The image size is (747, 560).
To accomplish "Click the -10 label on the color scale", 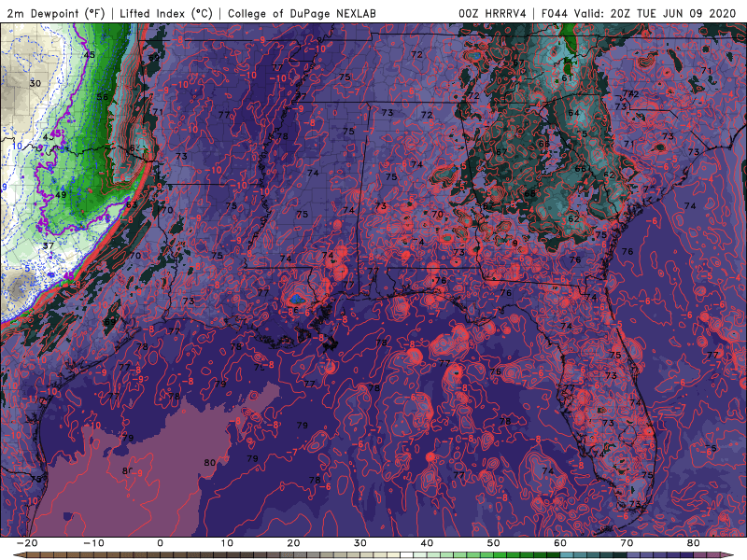I will pyautogui.click(x=93, y=543).
